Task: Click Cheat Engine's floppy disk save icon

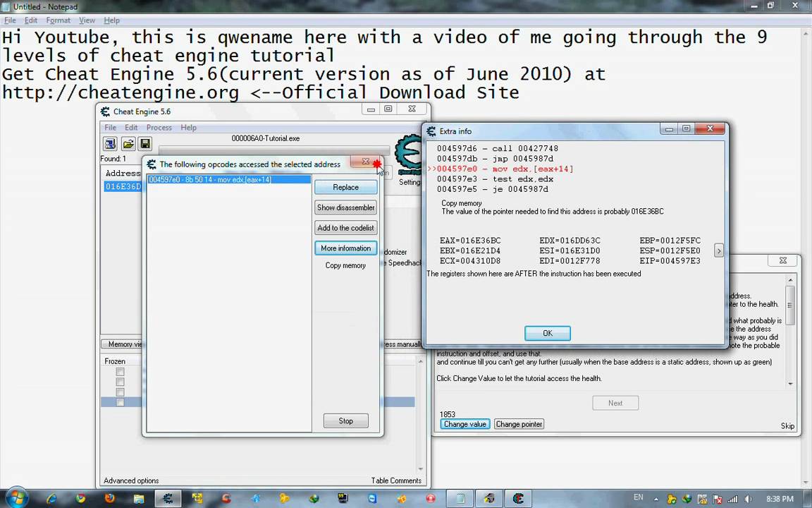Action: click(145, 144)
